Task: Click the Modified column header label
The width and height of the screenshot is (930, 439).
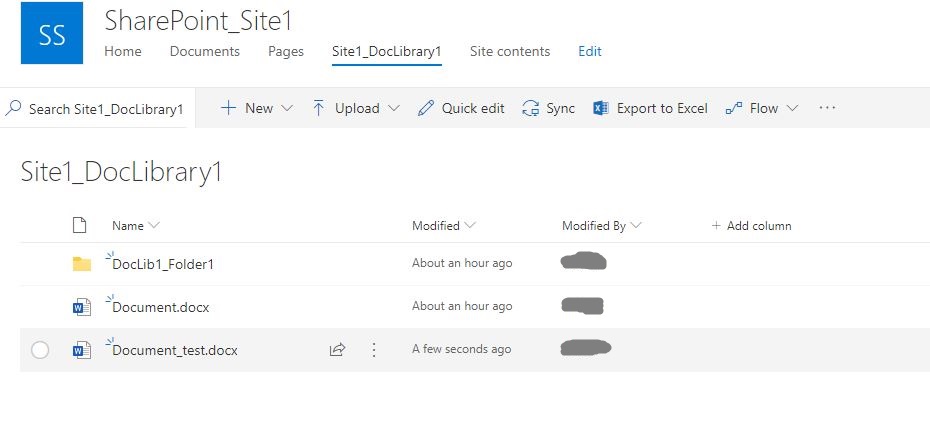Action: [x=436, y=225]
